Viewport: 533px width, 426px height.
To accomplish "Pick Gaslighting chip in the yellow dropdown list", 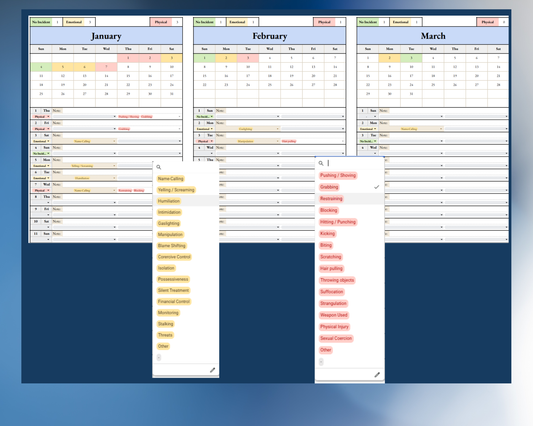I will (169, 223).
